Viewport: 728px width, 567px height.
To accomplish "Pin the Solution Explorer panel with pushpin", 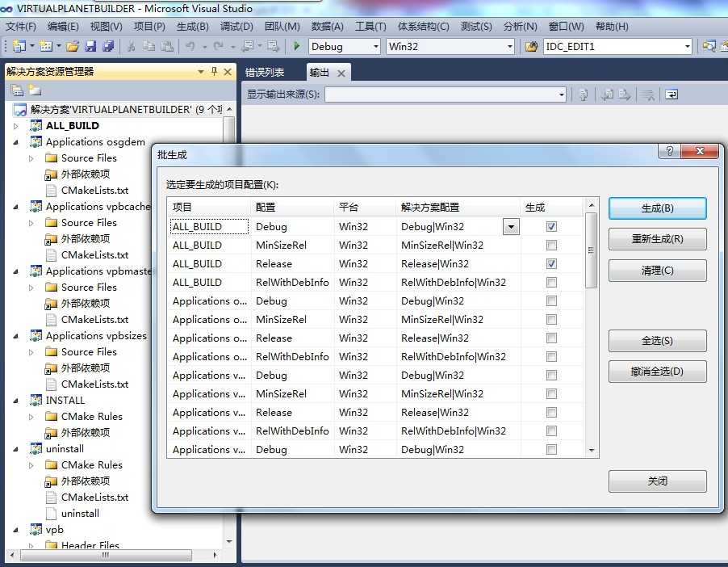I will coord(214,72).
